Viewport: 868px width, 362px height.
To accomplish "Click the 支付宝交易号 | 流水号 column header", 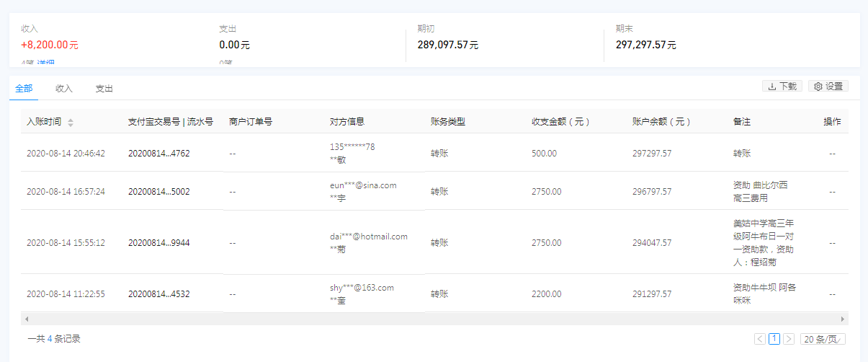I will (170, 122).
